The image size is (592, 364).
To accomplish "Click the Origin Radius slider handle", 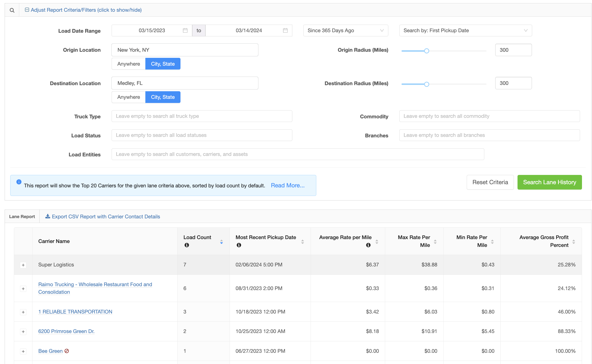I will point(426,51).
